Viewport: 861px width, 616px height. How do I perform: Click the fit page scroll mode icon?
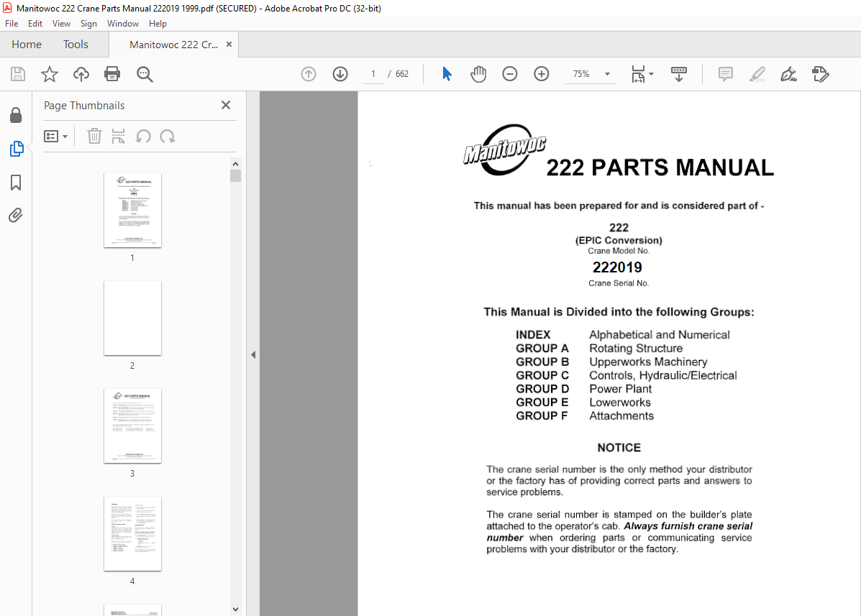point(638,74)
